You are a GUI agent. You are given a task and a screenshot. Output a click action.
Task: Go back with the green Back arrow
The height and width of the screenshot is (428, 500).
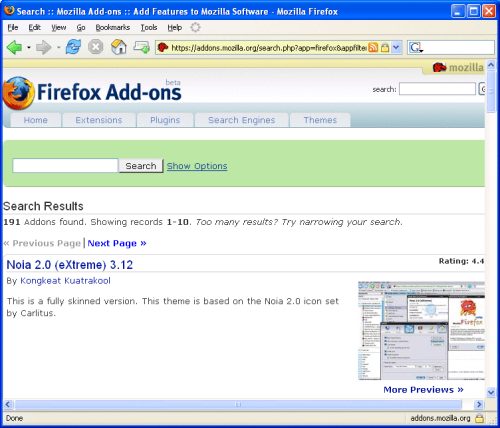[x=14, y=48]
